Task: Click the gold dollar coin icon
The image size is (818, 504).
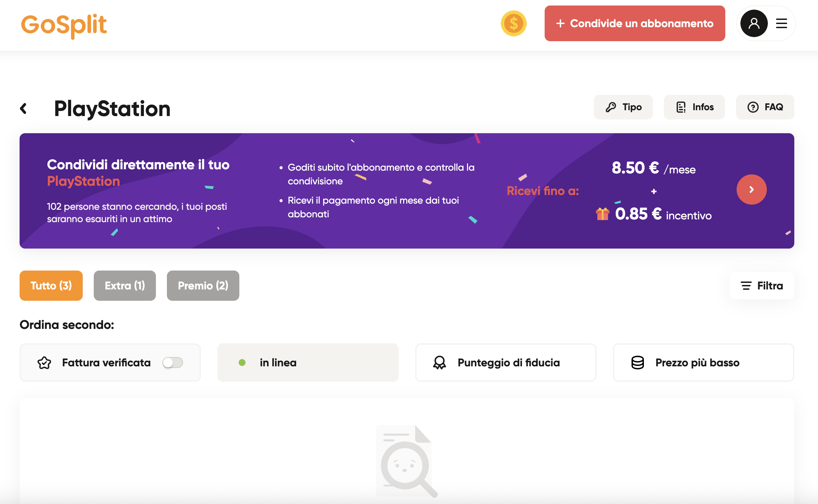Action: point(513,23)
